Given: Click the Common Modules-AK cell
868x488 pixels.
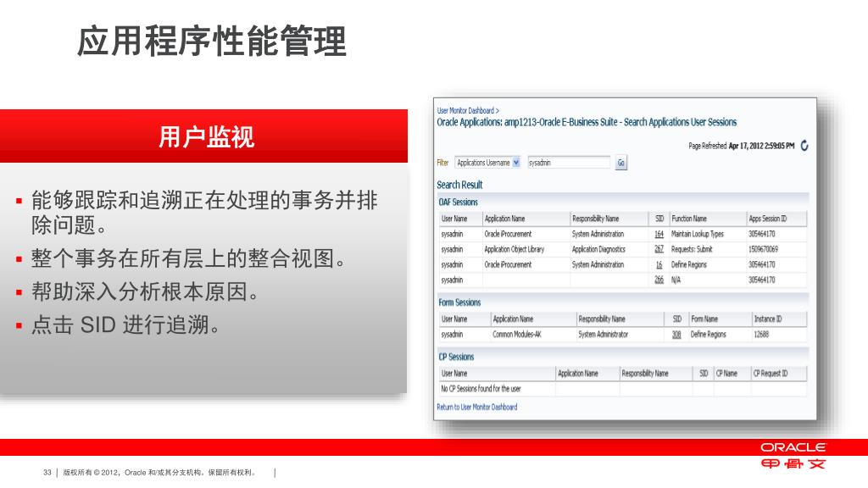Looking at the screenshot, I should (x=517, y=334).
